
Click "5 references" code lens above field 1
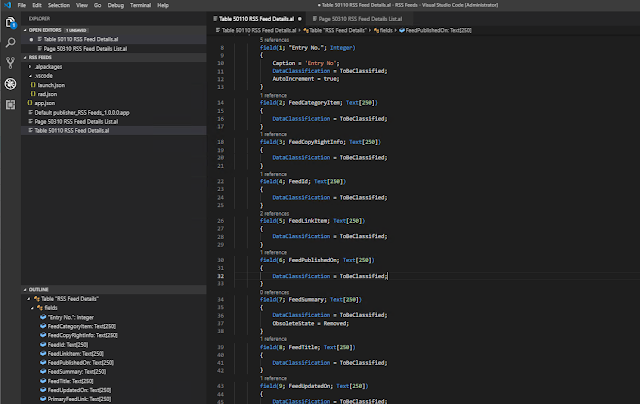point(274,40)
